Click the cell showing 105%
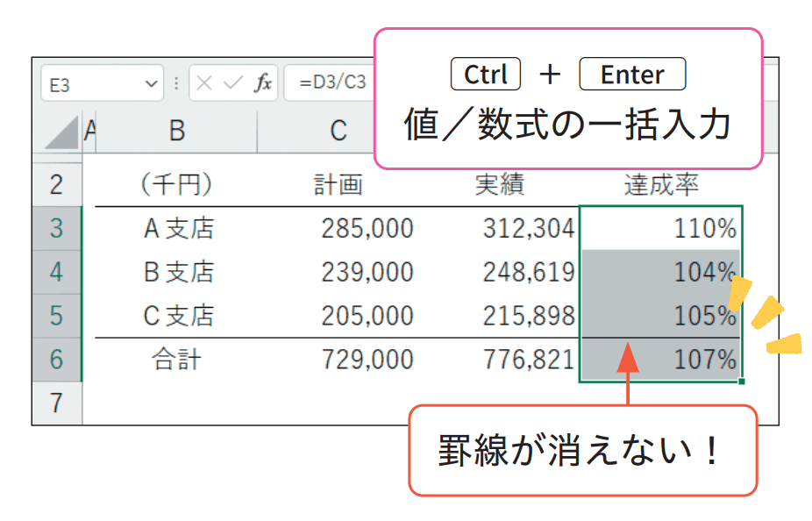This screenshot has height=521, width=812. point(661,316)
